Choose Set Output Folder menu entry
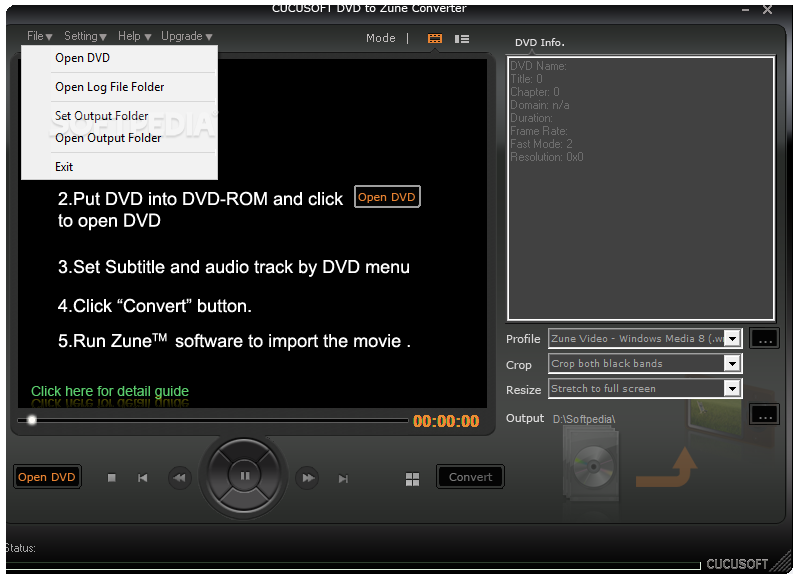This screenshot has width=793, height=574. (119, 116)
